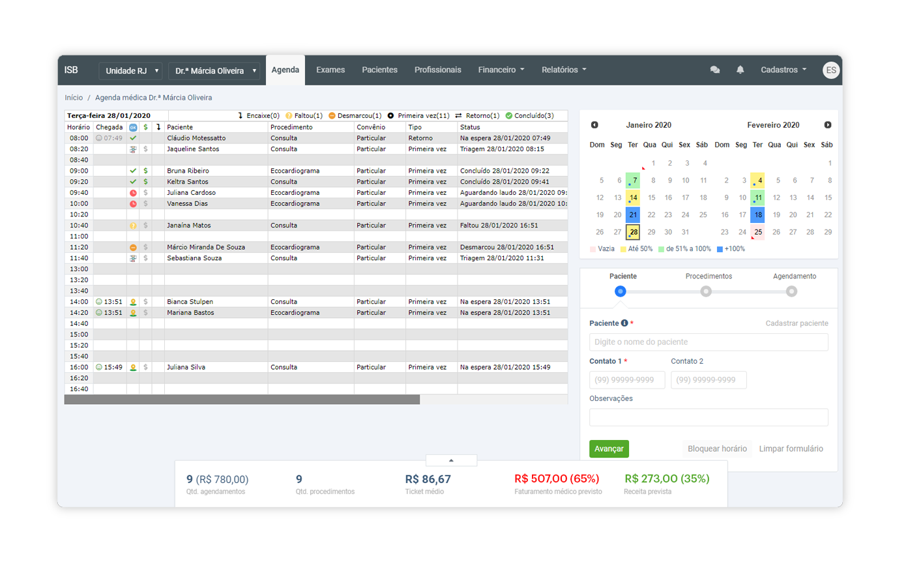Click the Início breadcrumb link

click(74, 98)
